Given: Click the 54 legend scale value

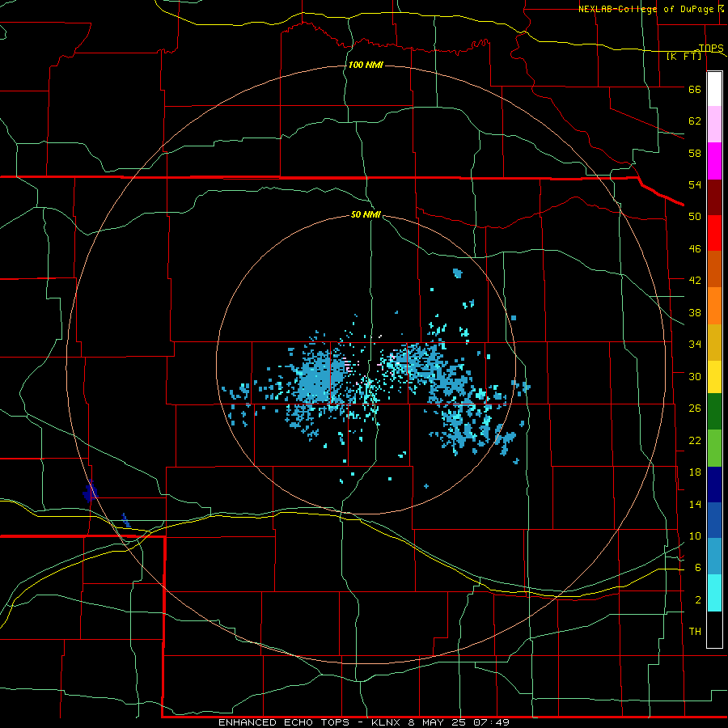Looking at the screenshot, I should (695, 184).
